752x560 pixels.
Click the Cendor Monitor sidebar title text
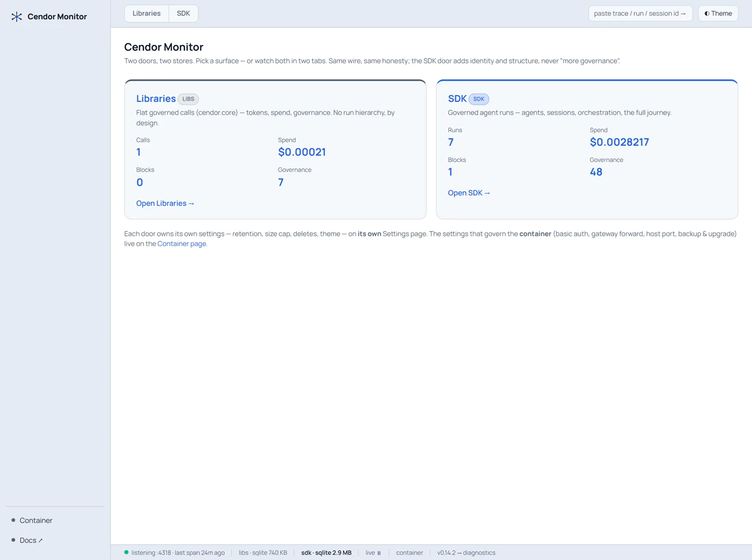point(57,17)
